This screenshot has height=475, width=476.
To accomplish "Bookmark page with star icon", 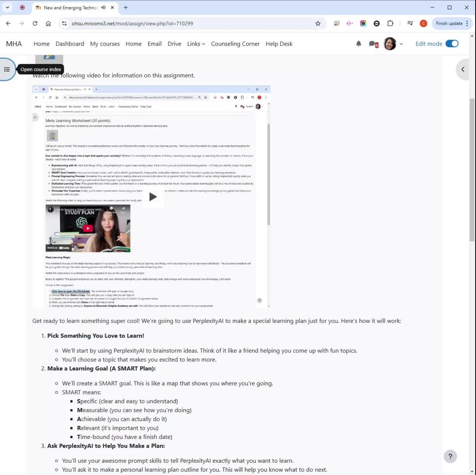I will (318, 23).
